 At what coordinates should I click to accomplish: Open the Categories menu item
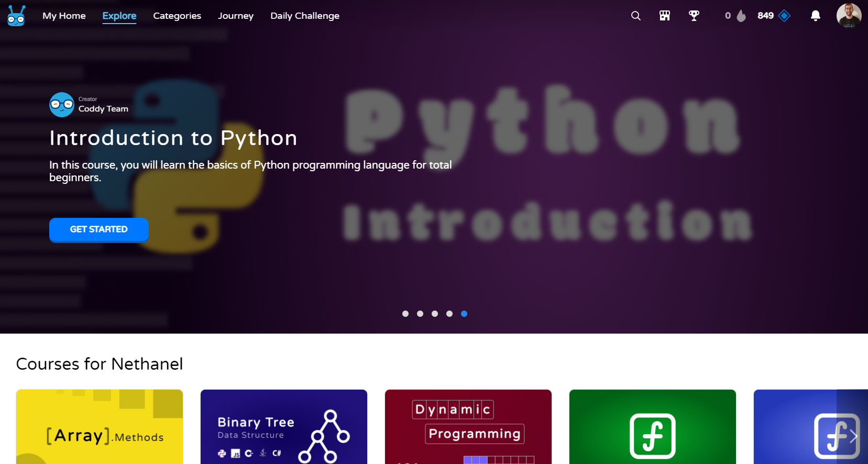click(x=177, y=16)
